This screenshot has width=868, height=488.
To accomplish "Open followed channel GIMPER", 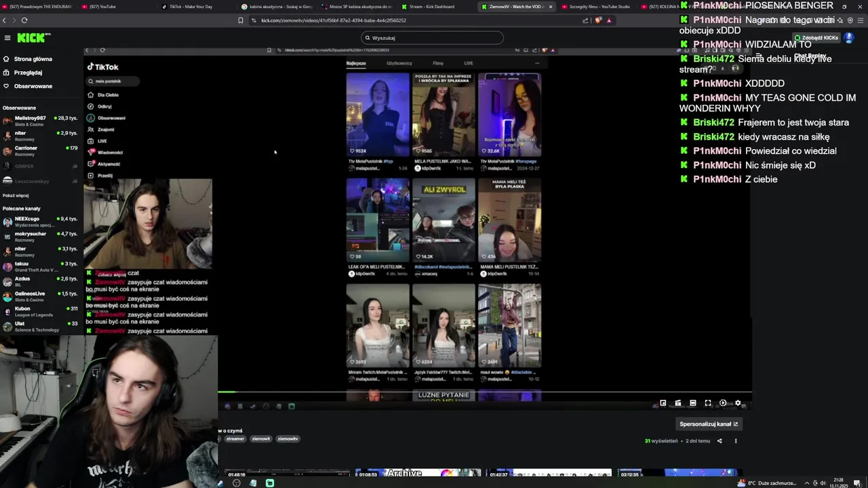I will (40, 166).
